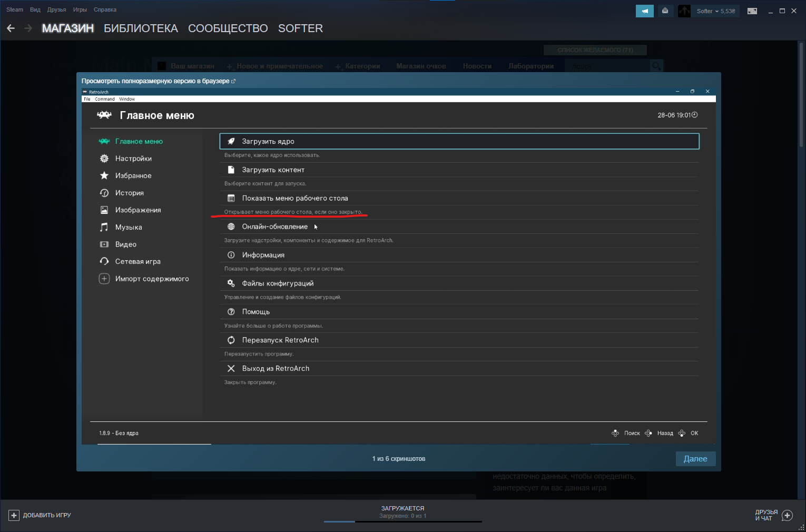Click the friends chat plus icon

(788, 515)
